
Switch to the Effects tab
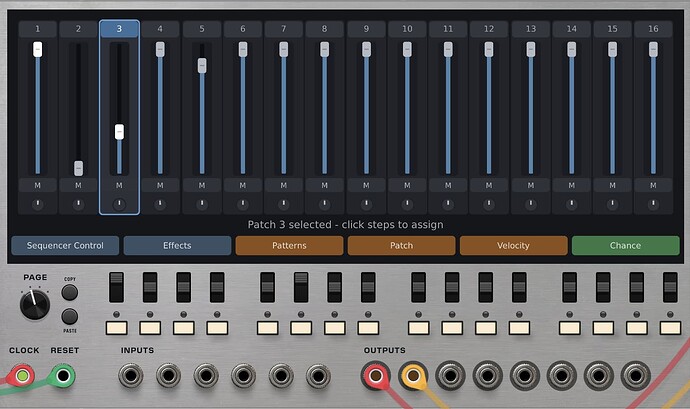tap(177, 245)
